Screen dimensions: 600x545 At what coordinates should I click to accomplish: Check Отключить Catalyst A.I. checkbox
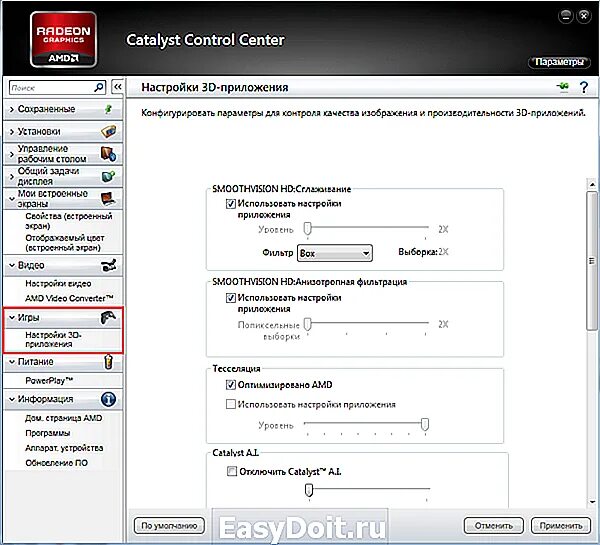point(232,471)
